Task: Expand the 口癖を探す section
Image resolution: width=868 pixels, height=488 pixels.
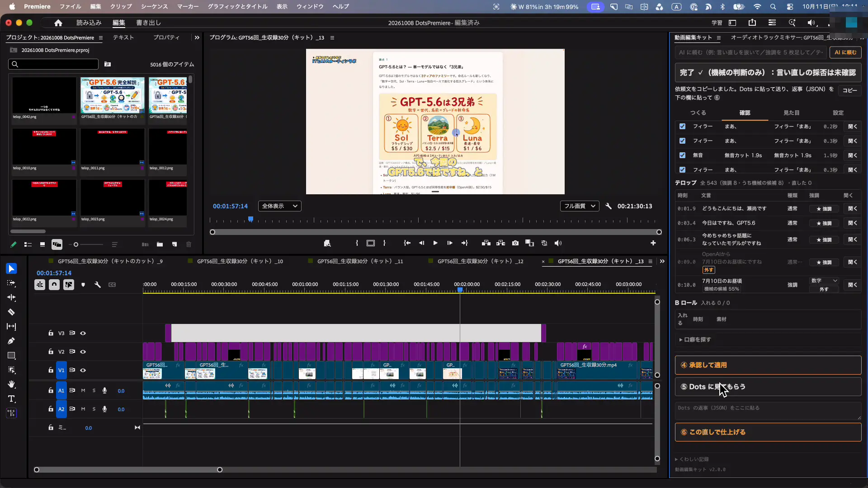Action: pyautogui.click(x=695, y=340)
